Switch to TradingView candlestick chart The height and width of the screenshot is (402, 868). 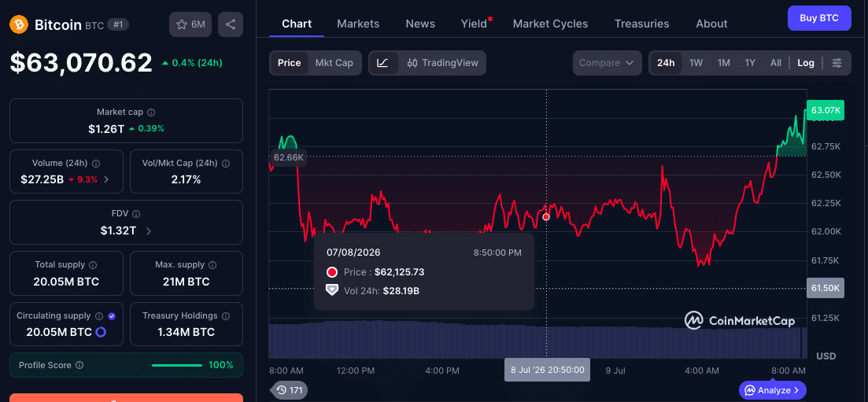[442, 63]
